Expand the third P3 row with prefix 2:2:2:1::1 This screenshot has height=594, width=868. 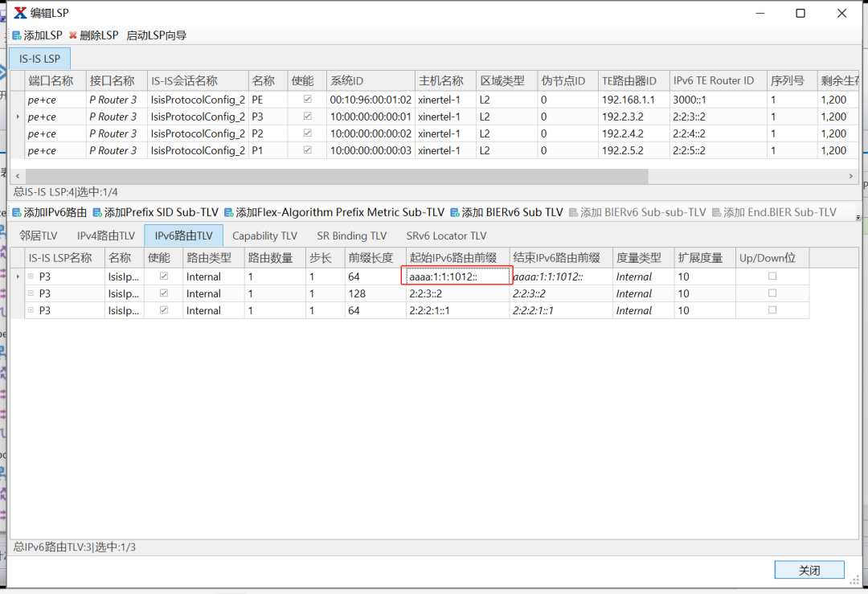(x=31, y=310)
